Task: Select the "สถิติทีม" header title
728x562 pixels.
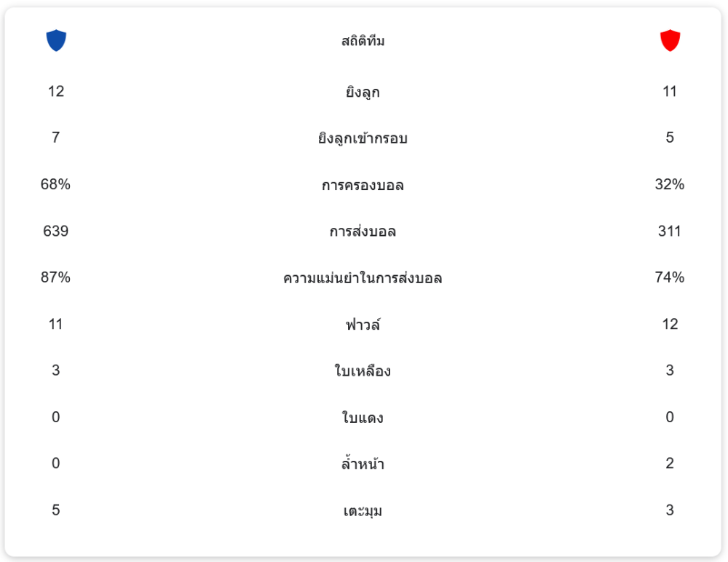Action: (x=363, y=41)
